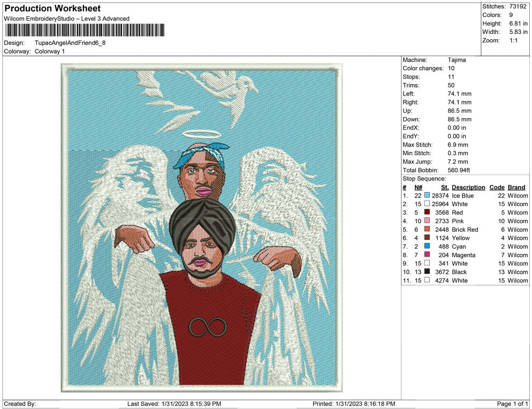Click the Machine value 'Tajima'
Screen dimensions: 532x409
pyautogui.click(x=457, y=60)
